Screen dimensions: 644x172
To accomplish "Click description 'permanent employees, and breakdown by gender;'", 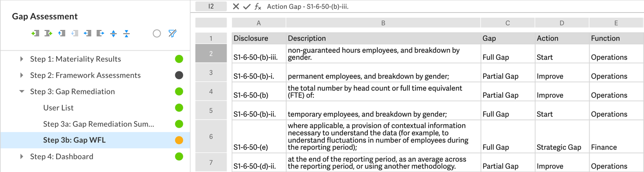I will pyautogui.click(x=383, y=72).
